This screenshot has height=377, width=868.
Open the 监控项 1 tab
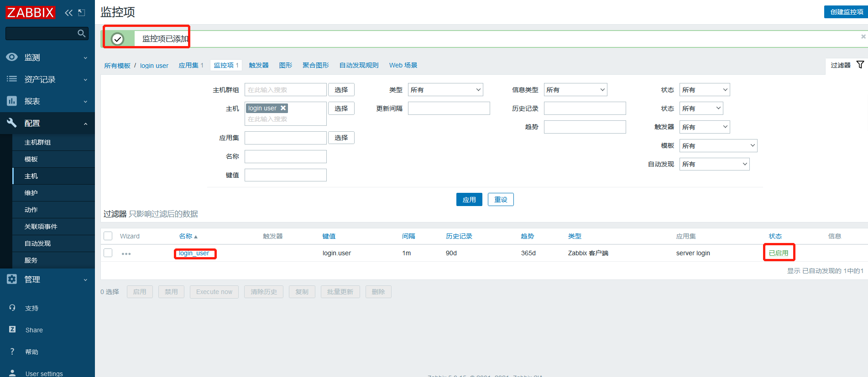click(x=226, y=65)
